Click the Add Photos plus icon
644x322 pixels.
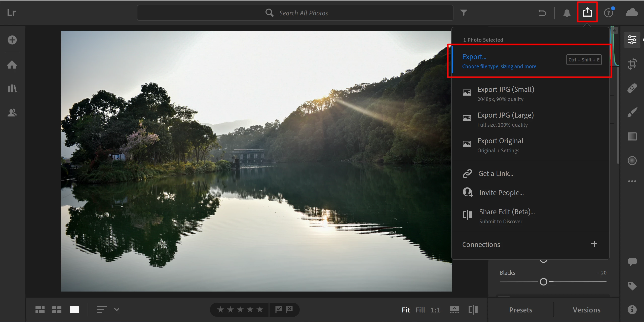[12, 40]
